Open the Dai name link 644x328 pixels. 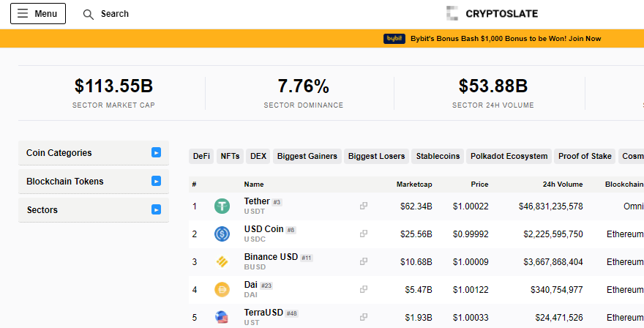(x=250, y=284)
